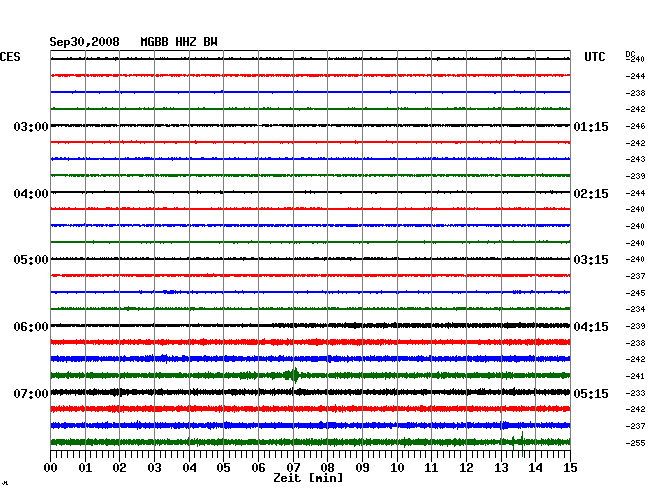Click the DC offset value -241
Screen dimensions: 650x494
pos(635,376)
